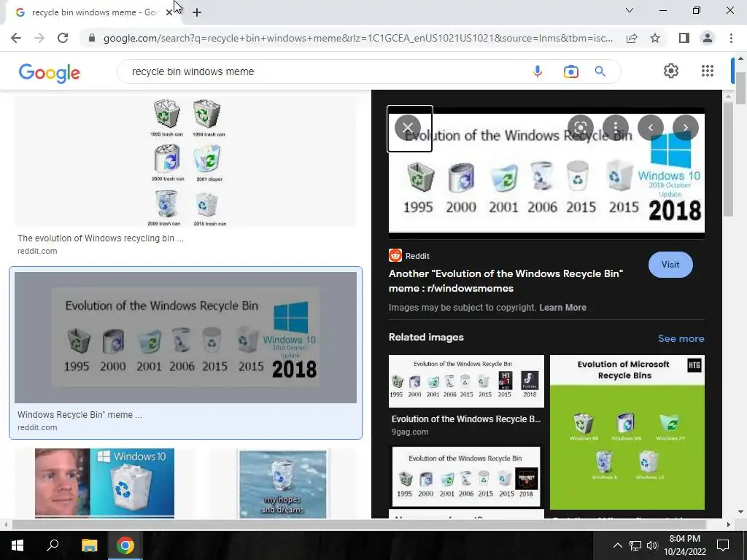Open the volume tray control

pos(652,545)
